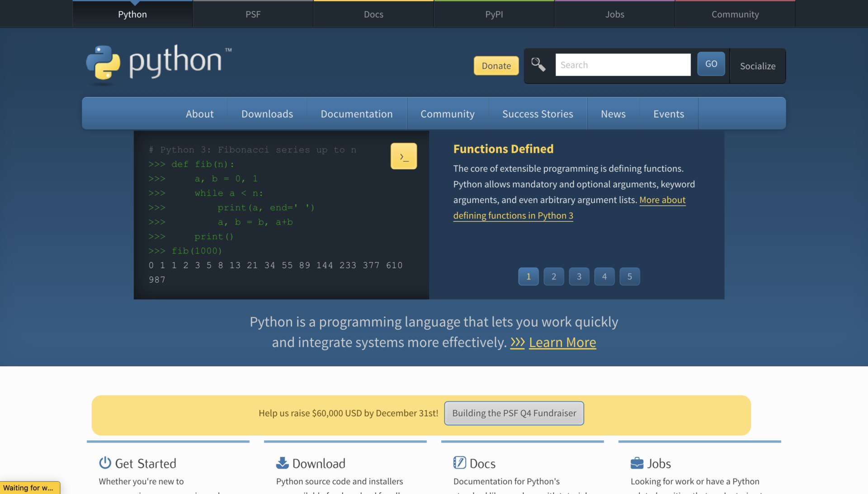868x494 pixels.
Task: Click the Donate button
Action: pos(496,66)
